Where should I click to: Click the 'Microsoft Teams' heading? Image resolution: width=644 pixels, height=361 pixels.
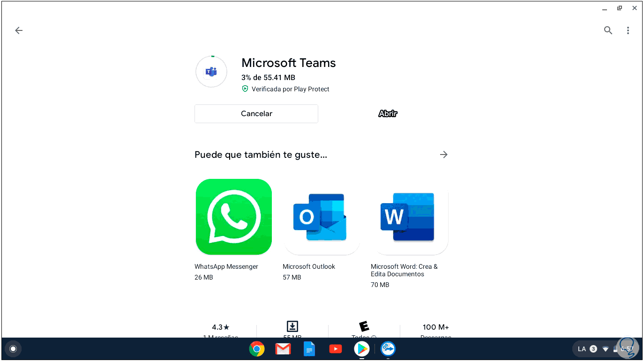pyautogui.click(x=289, y=63)
